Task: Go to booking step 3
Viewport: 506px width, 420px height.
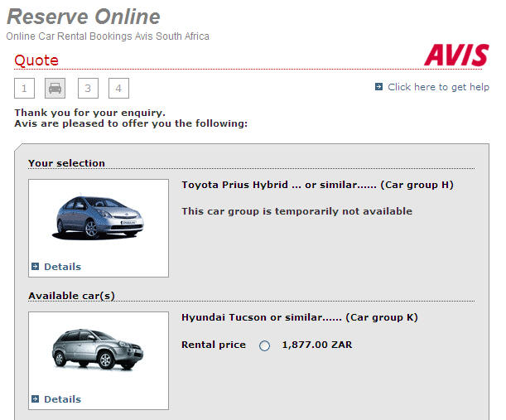Action: [x=88, y=88]
